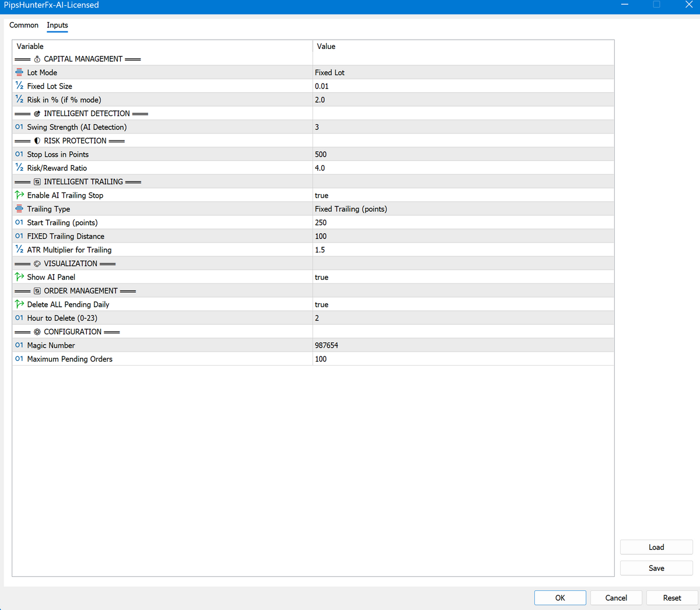Click the Risk/Reward Ratio double icon
This screenshot has width=700, height=610.
(x=19, y=168)
